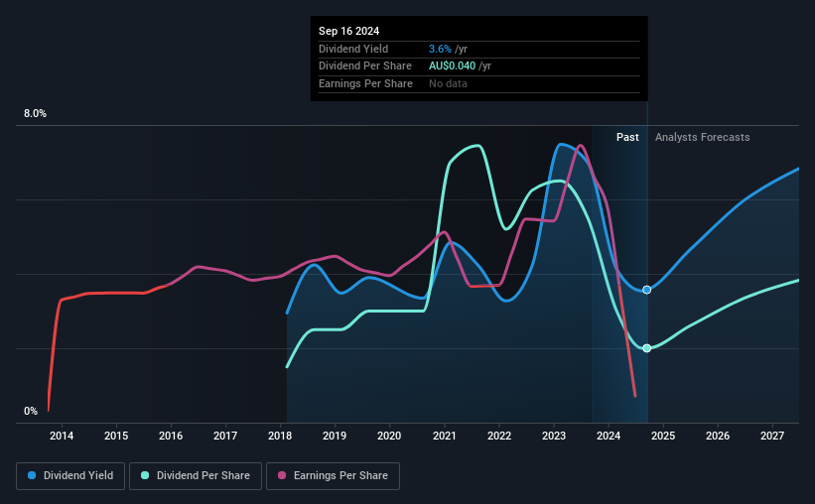Click the Past label on chart
Image resolution: width=815 pixels, height=504 pixels.
pyautogui.click(x=627, y=137)
